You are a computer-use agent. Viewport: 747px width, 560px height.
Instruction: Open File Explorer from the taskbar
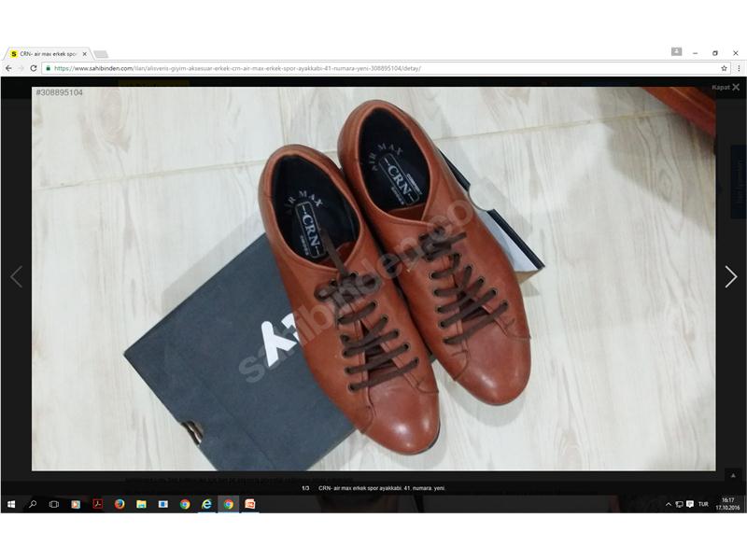pos(141,504)
